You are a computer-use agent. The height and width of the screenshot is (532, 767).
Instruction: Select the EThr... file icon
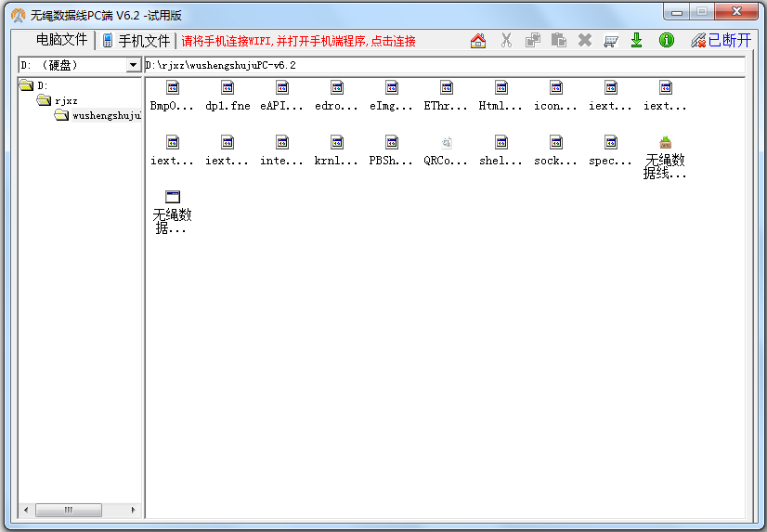[x=446, y=96]
